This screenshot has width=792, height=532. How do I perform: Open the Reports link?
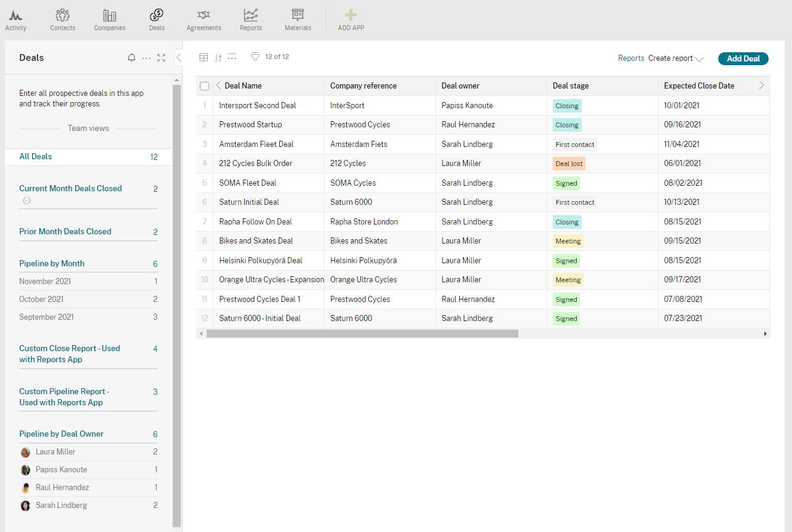coord(631,58)
